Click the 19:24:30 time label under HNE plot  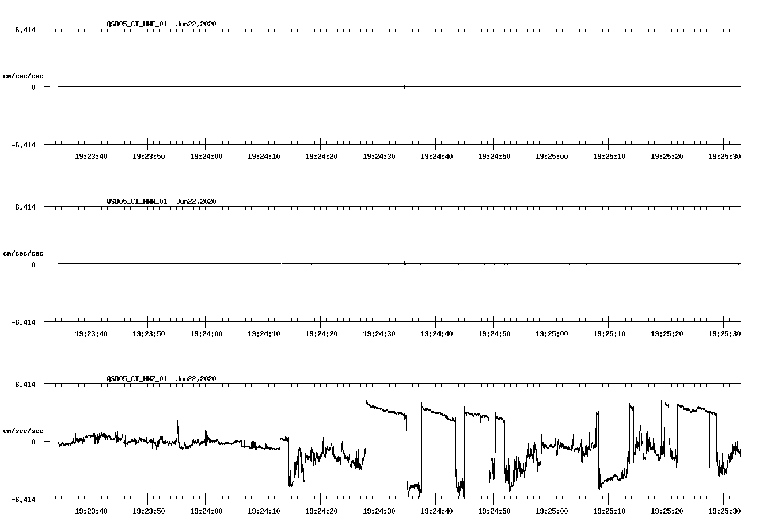pyautogui.click(x=379, y=157)
